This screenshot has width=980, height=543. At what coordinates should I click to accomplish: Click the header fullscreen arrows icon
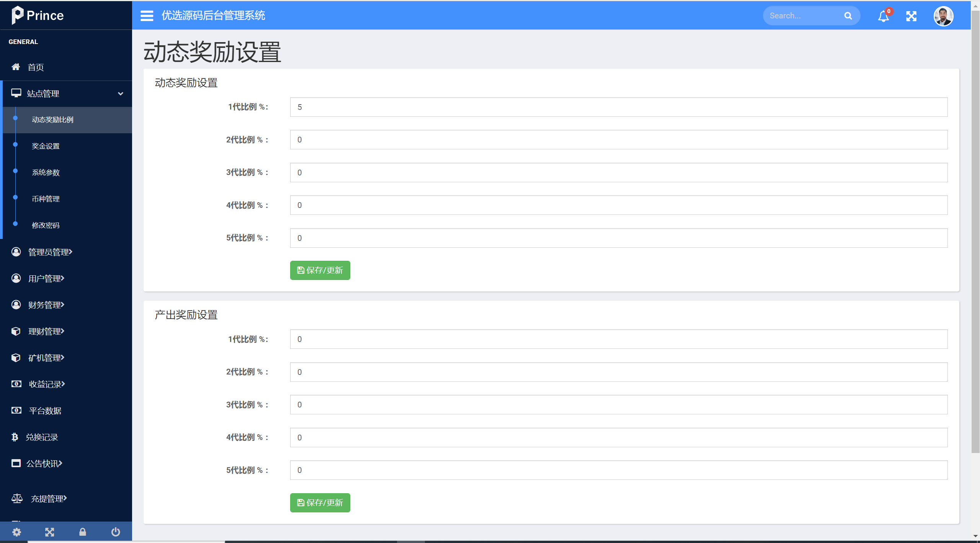(911, 16)
